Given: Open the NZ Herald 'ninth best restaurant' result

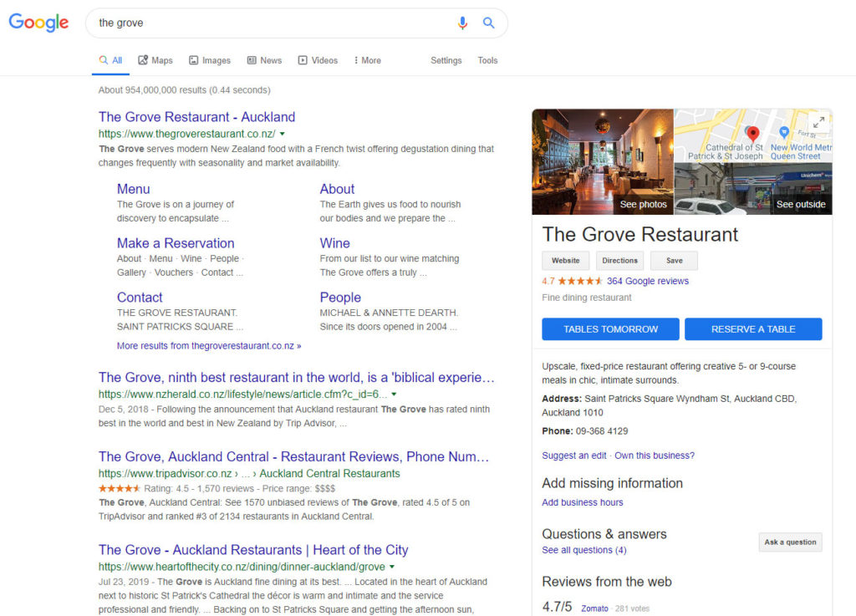Looking at the screenshot, I should (x=297, y=378).
